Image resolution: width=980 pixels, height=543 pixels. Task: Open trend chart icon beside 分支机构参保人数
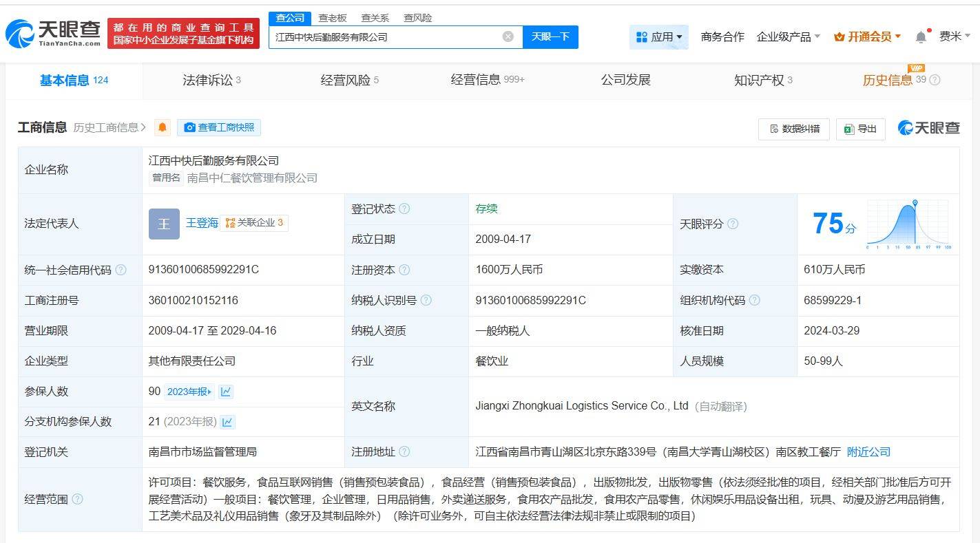click(228, 422)
